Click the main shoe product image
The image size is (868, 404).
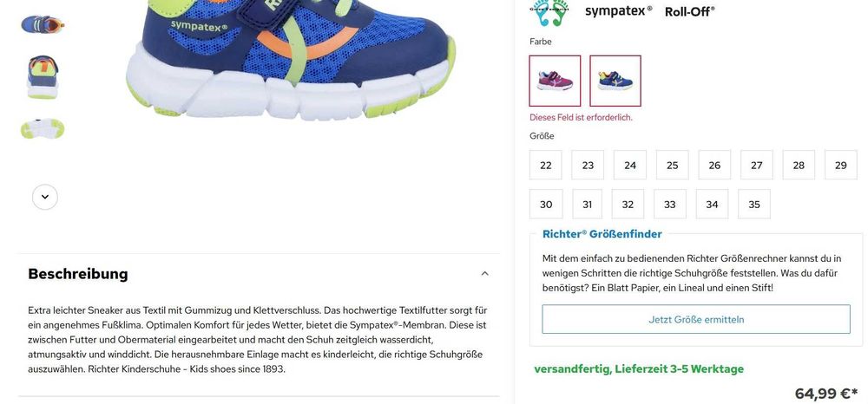[x=291, y=58]
